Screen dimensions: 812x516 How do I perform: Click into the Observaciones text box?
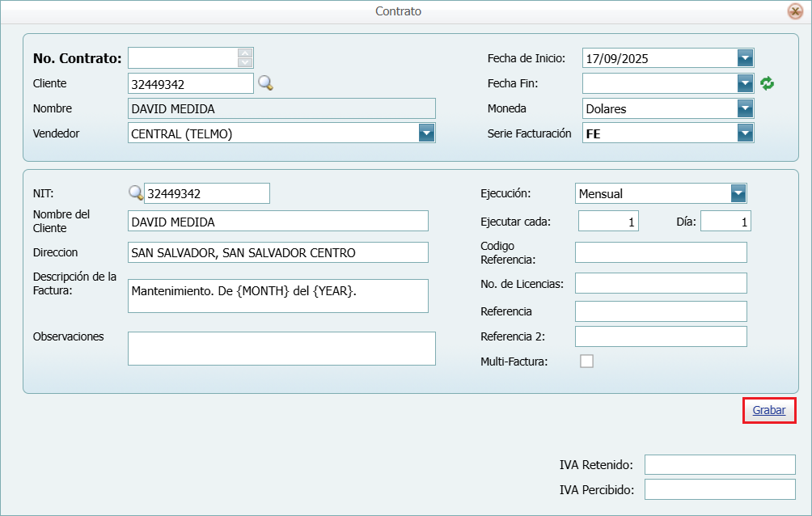[x=281, y=349]
